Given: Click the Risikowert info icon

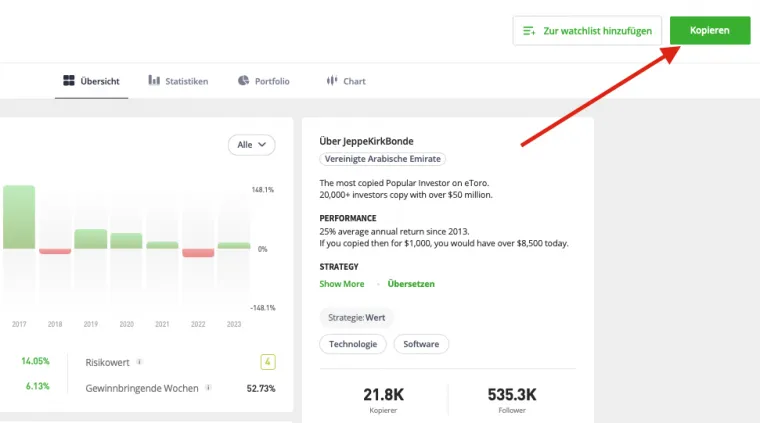Looking at the screenshot, I should pyautogui.click(x=139, y=362).
